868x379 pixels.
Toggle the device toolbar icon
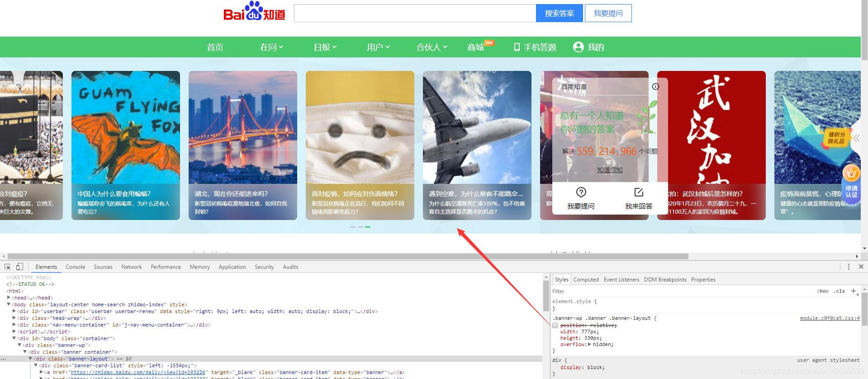[x=19, y=267]
